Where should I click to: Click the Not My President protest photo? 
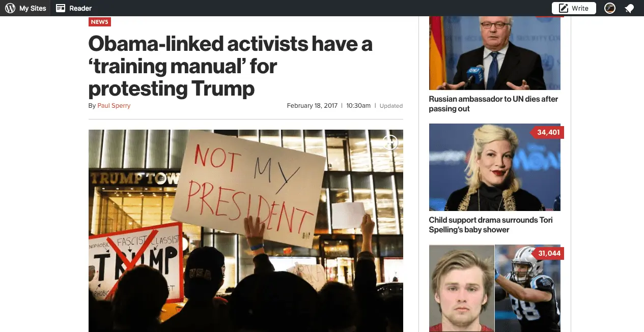click(246, 231)
